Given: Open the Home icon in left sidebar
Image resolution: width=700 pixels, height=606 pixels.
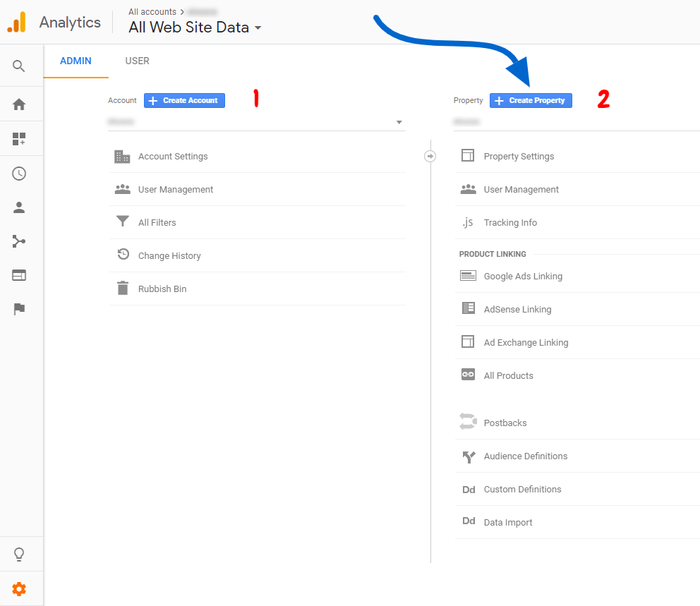Looking at the screenshot, I should pos(19,104).
